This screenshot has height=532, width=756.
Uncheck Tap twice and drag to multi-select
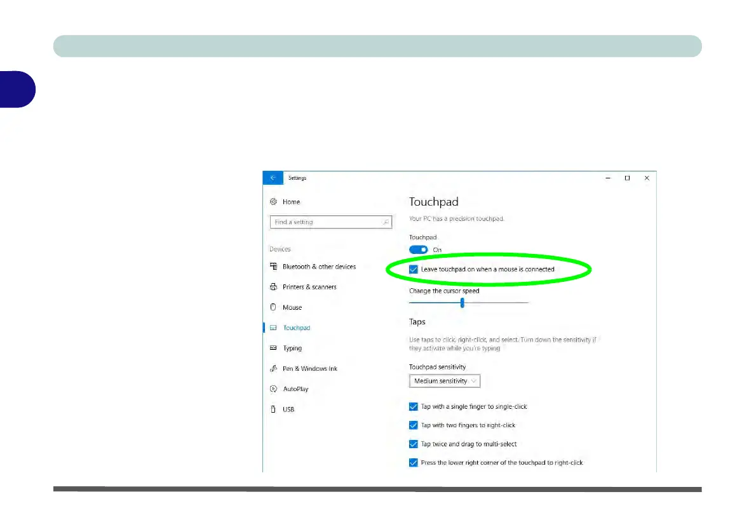coord(413,444)
